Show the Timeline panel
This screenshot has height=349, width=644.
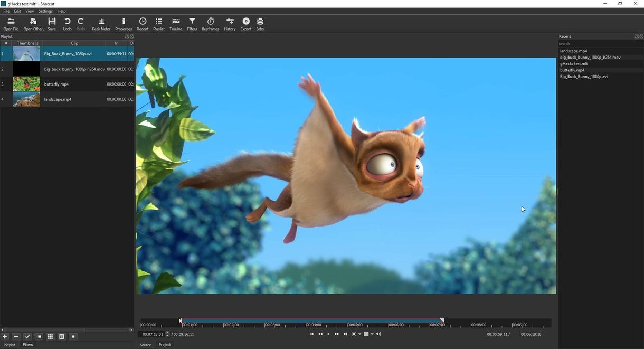(176, 24)
